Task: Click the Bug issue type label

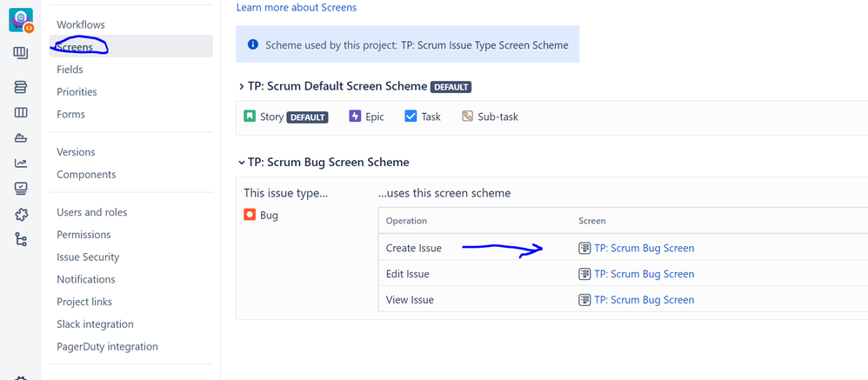Action: coord(269,215)
